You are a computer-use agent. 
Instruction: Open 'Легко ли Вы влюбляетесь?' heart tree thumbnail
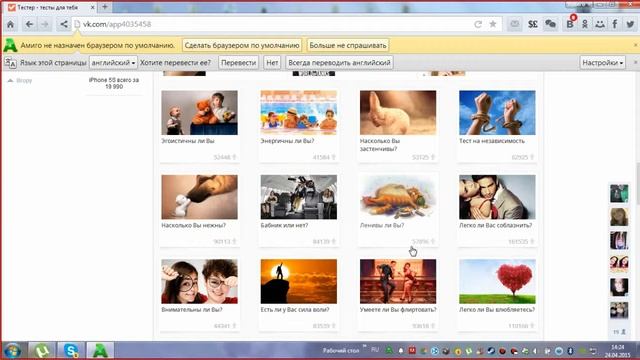(x=497, y=281)
